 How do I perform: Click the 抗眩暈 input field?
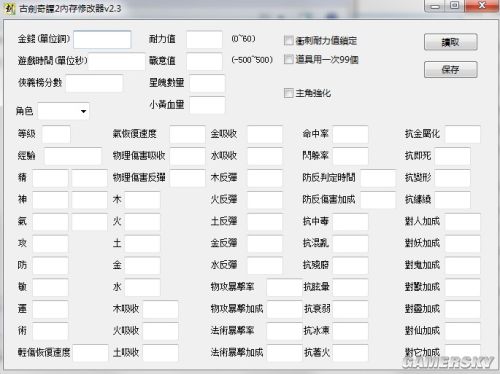point(351,288)
